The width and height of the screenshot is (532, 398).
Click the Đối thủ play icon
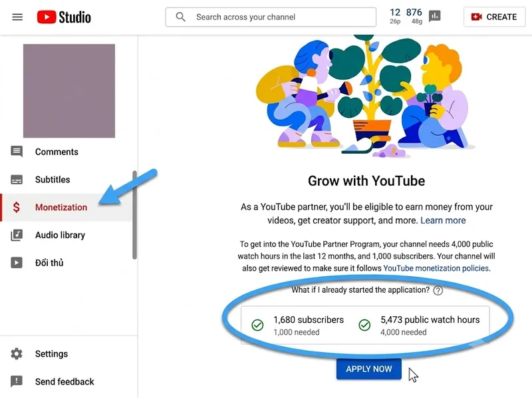pos(17,262)
